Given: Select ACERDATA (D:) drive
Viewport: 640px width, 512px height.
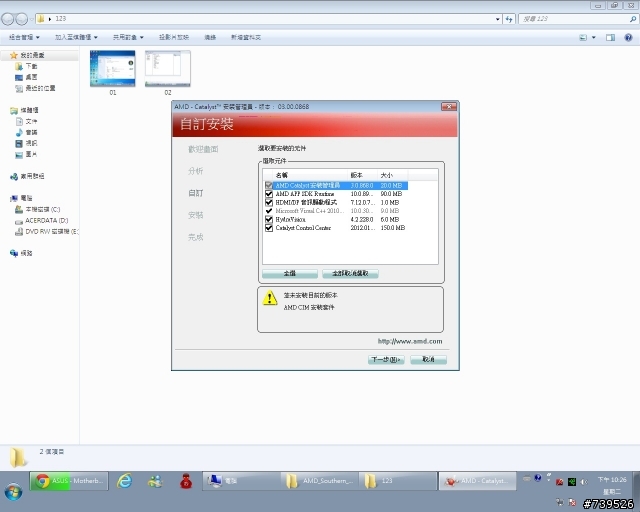Looking at the screenshot, I should point(47,220).
